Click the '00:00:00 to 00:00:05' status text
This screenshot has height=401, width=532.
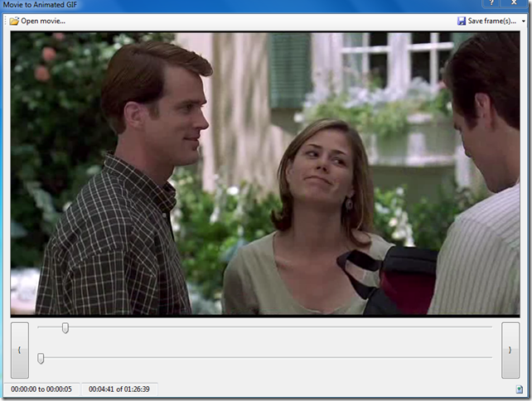tap(41, 389)
